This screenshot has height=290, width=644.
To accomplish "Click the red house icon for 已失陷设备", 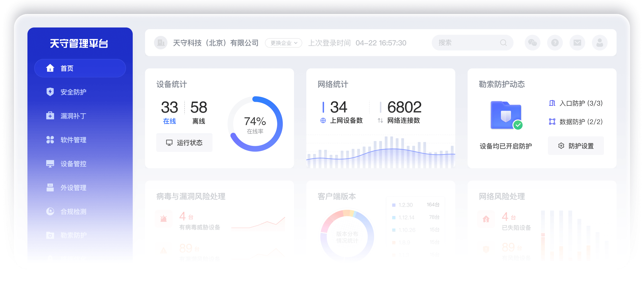I will 486,218.
